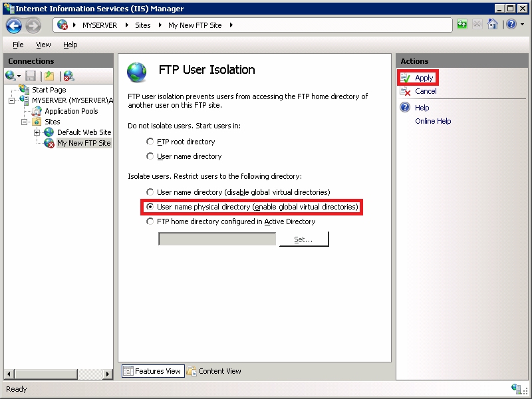
Task: Expand the MYSERVER breadcrumb arrow
Action: coord(127,25)
